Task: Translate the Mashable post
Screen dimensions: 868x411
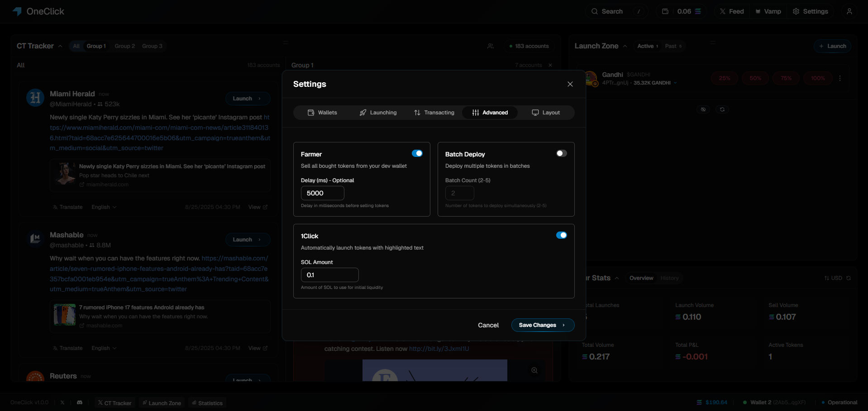Action: click(x=68, y=348)
